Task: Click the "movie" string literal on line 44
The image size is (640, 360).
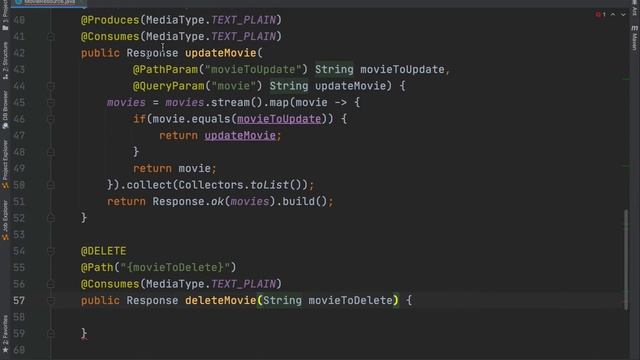Action: click(233, 86)
